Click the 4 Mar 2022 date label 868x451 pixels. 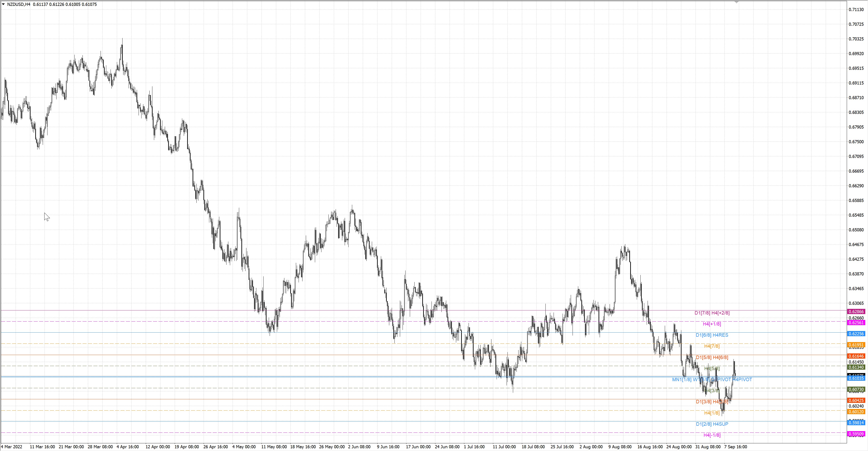(12, 447)
